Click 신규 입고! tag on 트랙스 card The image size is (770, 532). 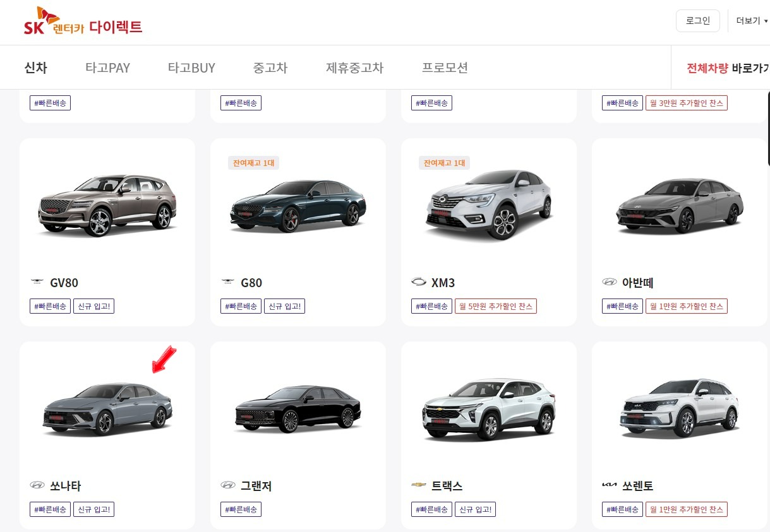coord(476,509)
